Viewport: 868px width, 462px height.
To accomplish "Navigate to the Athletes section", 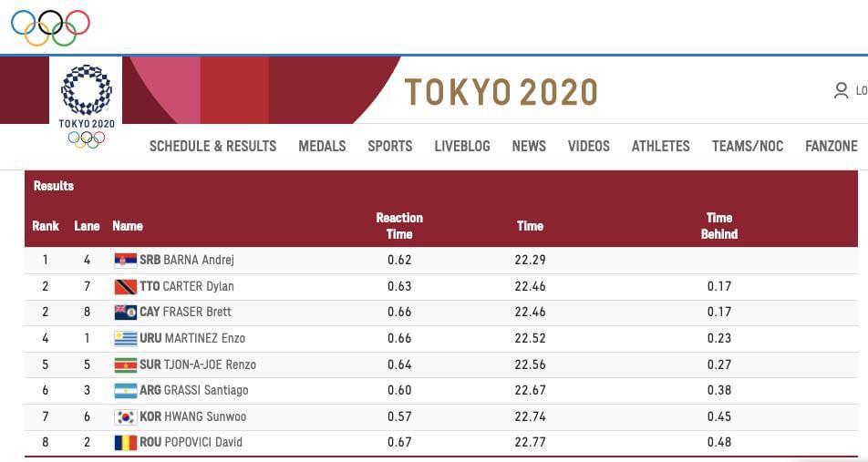I will coord(660,146).
